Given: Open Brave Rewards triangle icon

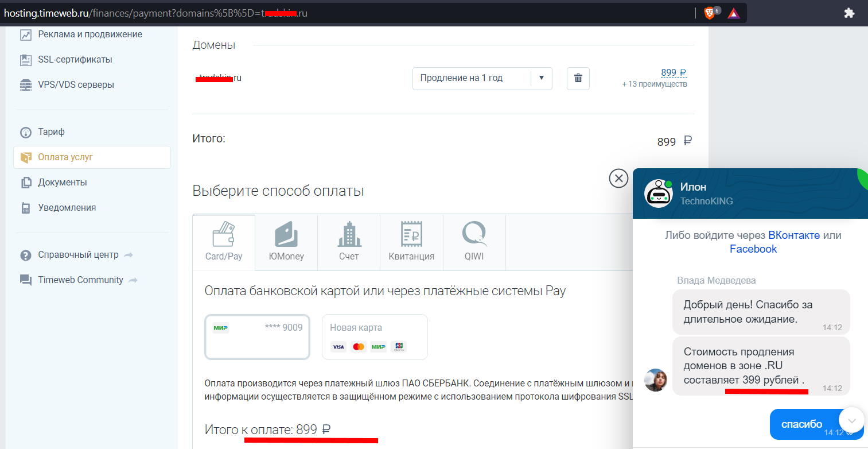Looking at the screenshot, I should [x=734, y=13].
